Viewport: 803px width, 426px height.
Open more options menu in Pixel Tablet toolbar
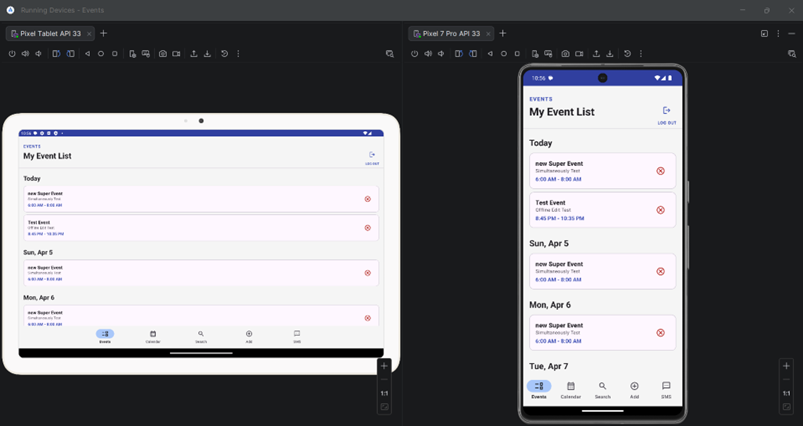pos(238,54)
